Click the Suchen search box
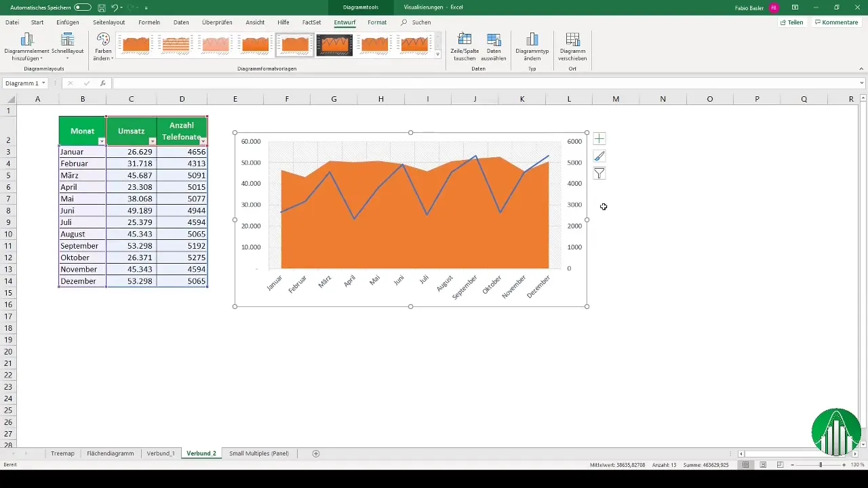Viewport: 868px width, 488px height. 421,22
